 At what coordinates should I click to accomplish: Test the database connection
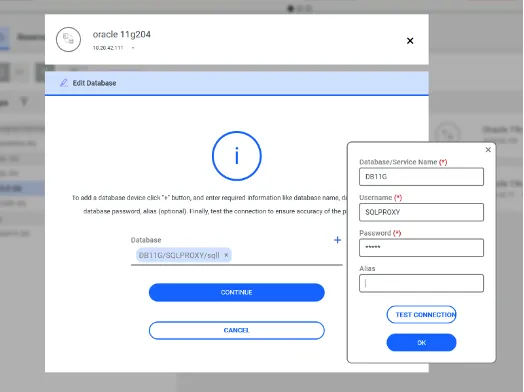pos(421,314)
